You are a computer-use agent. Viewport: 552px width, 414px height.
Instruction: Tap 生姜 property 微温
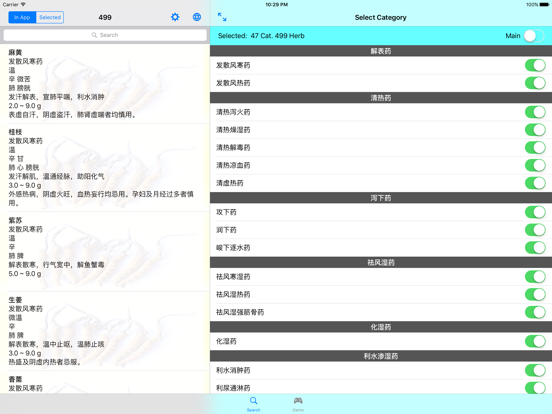point(15,318)
